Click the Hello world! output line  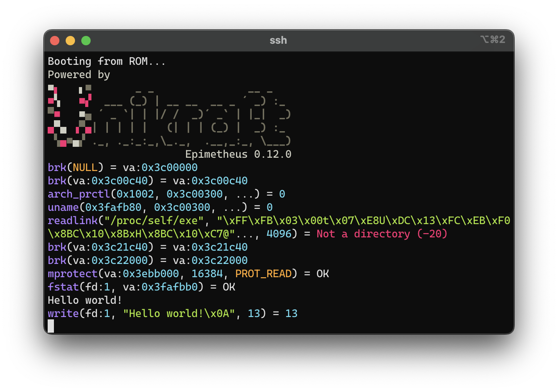point(84,300)
